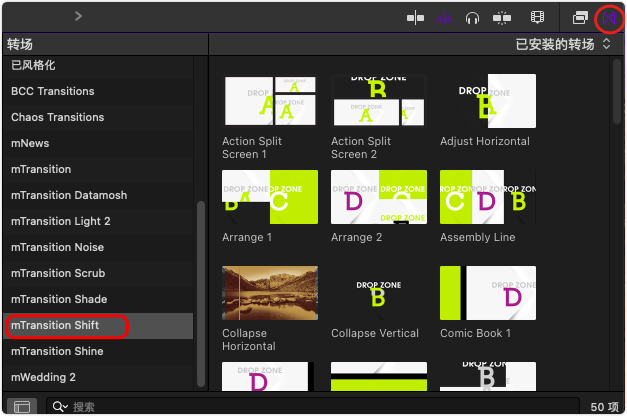This screenshot has height=416, width=627.
Task: Select mTransition Scrub category
Action: pos(98,273)
